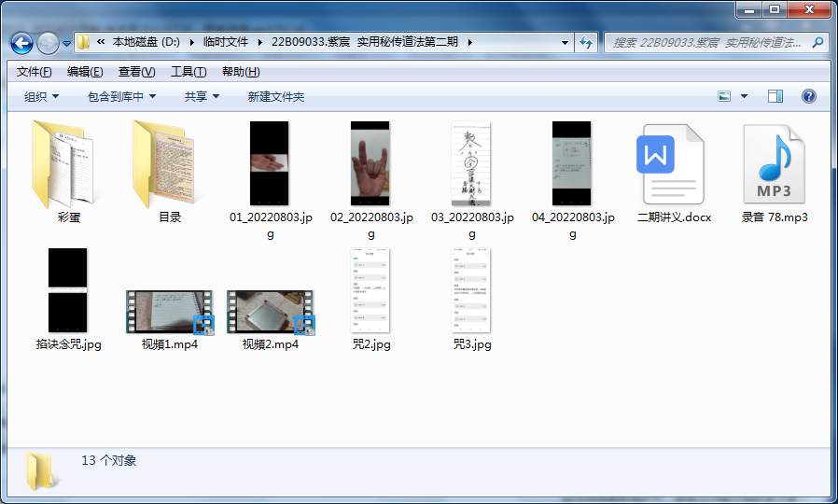The height and width of the screenshot is (504, 838).
Task: Open the 工具(T) menu
Action: click(x=189, y=72)
